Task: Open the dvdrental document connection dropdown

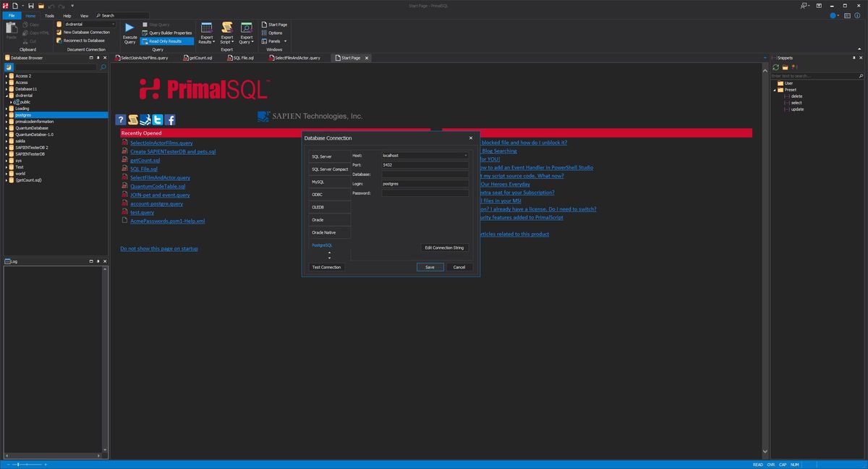Action: tap(113, 25)
